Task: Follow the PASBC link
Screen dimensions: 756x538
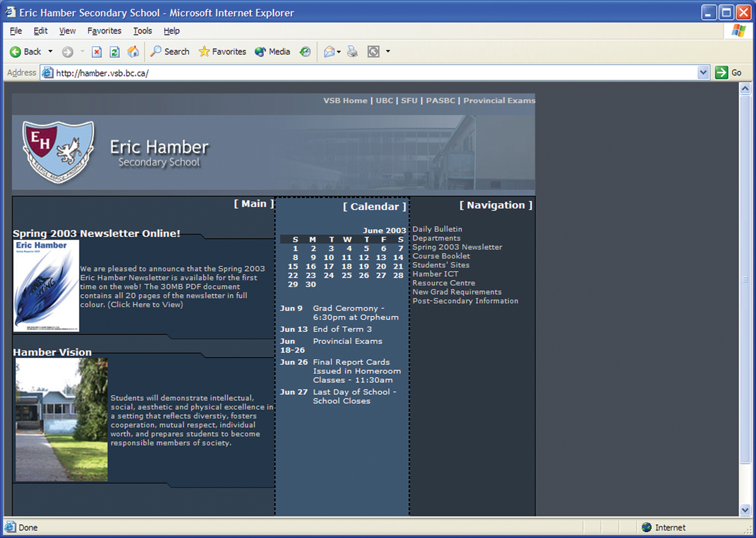Action: (441, 100)
